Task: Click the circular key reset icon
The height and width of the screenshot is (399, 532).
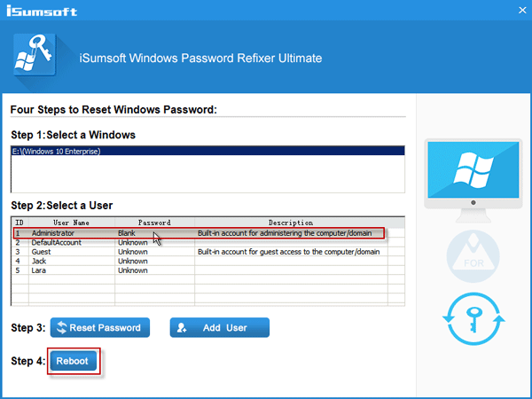Action: (x=473, y=319)
